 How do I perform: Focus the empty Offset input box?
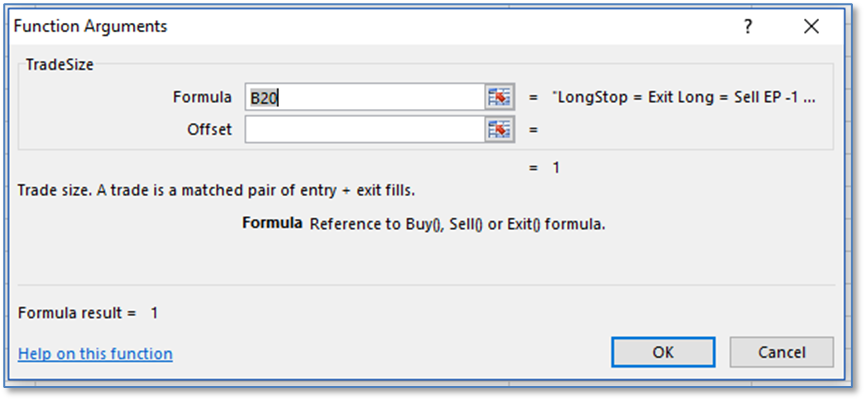tap(364, 129)
